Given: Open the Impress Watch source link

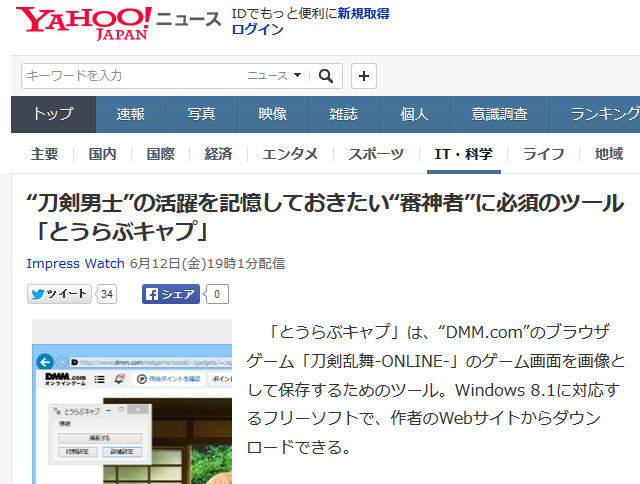Looking at the screenshot, I should point(76,264).
